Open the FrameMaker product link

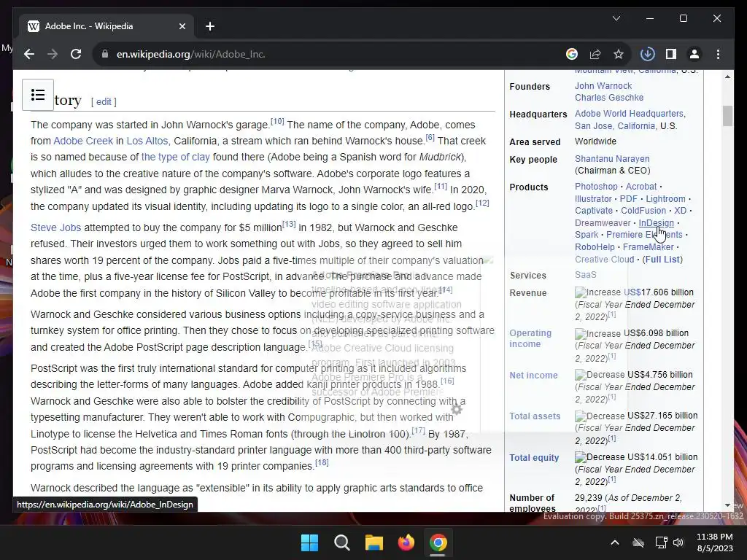[x=648, y=247]
